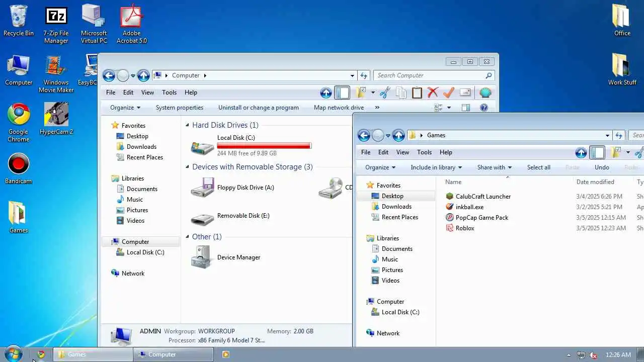644x362 pixels.
Task: Open the change view dropdown arrow
Action: pyautogui.click(x=449, y=108)
